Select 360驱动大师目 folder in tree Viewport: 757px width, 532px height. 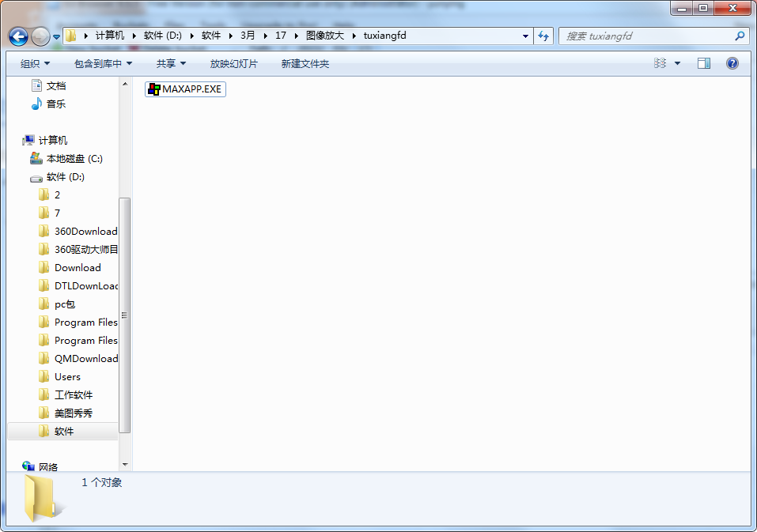point(78,249)
